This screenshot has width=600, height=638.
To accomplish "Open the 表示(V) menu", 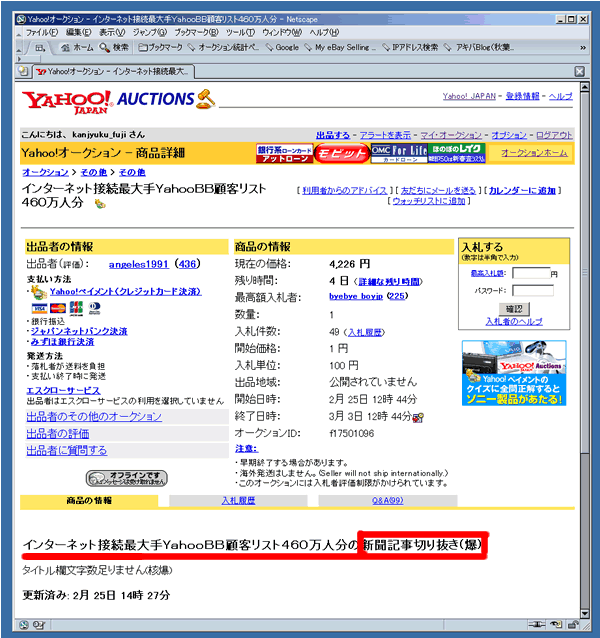I will point(112,33).
